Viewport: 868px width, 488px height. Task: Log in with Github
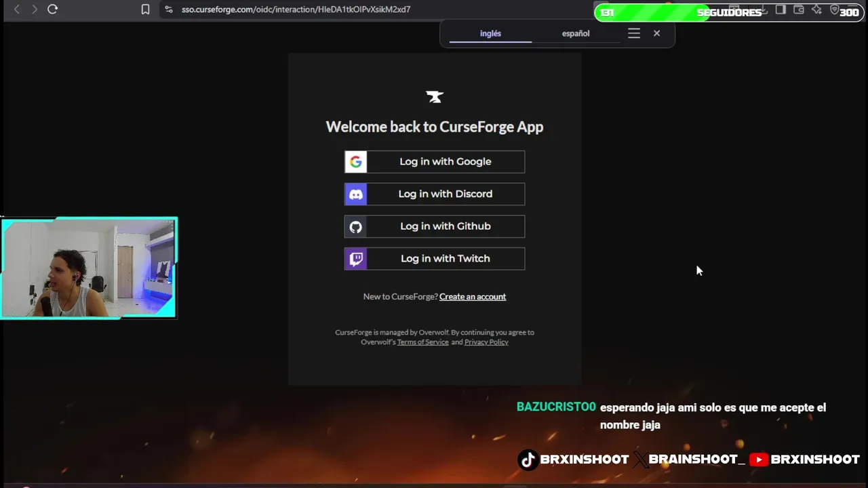click(435, 226)
